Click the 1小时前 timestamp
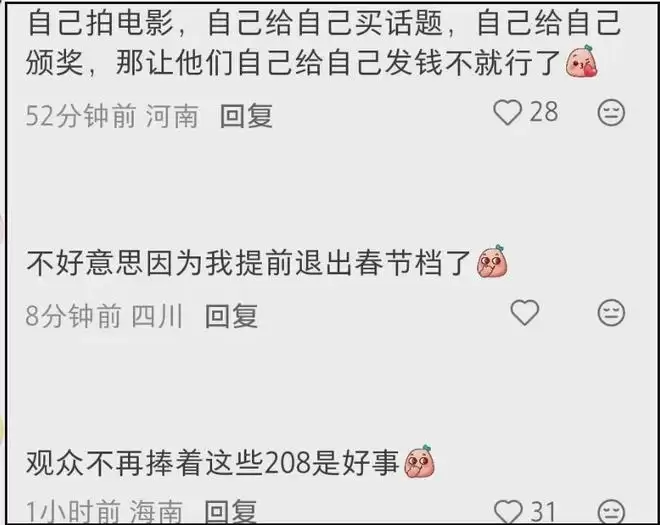660x525 pixels. tap(73, 512)
